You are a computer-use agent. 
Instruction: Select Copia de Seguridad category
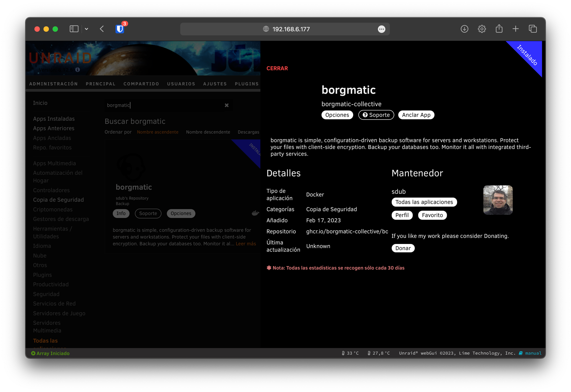point(58,200)
